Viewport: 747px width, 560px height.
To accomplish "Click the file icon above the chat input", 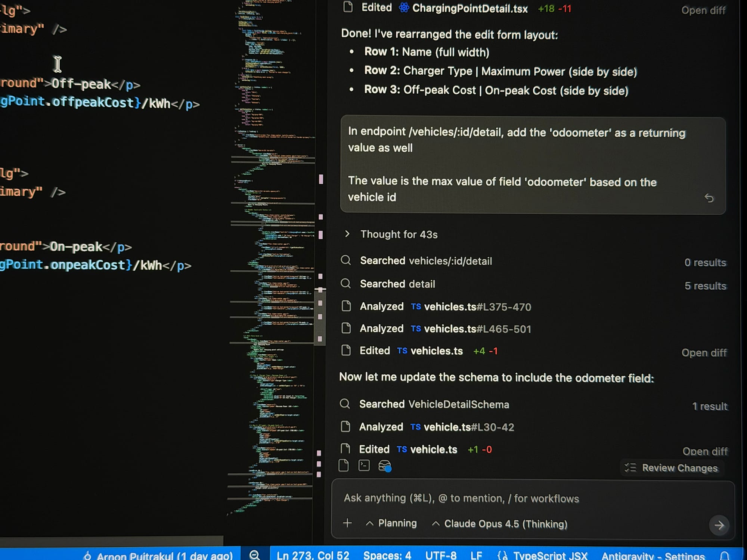I will coord(344,466).
